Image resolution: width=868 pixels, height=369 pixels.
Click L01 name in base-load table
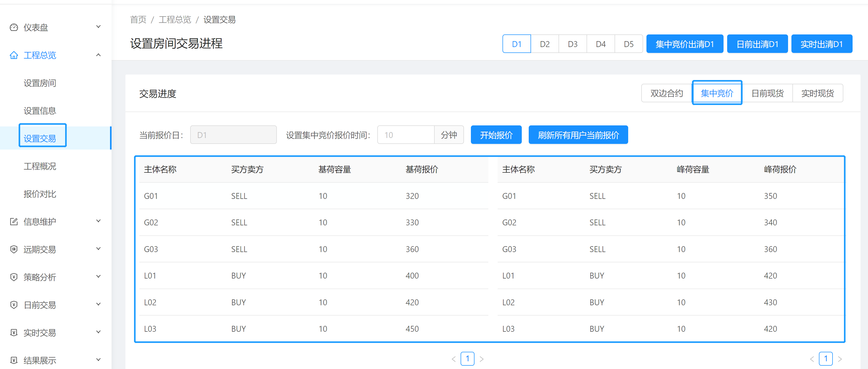(x=150, y=276)
